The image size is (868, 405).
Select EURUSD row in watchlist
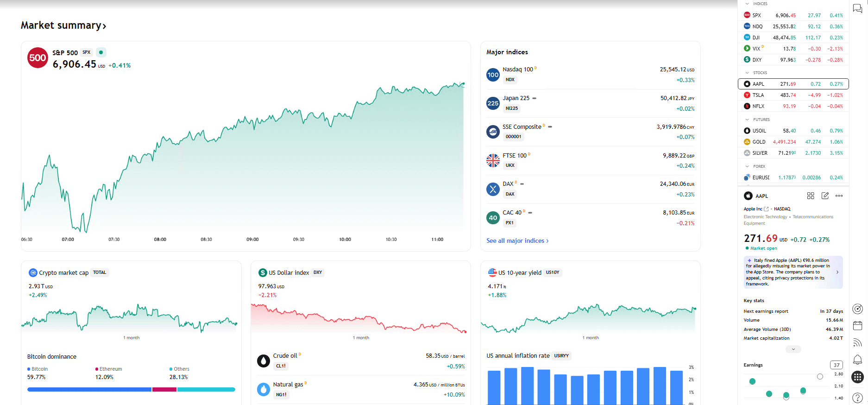pos(793,177)
